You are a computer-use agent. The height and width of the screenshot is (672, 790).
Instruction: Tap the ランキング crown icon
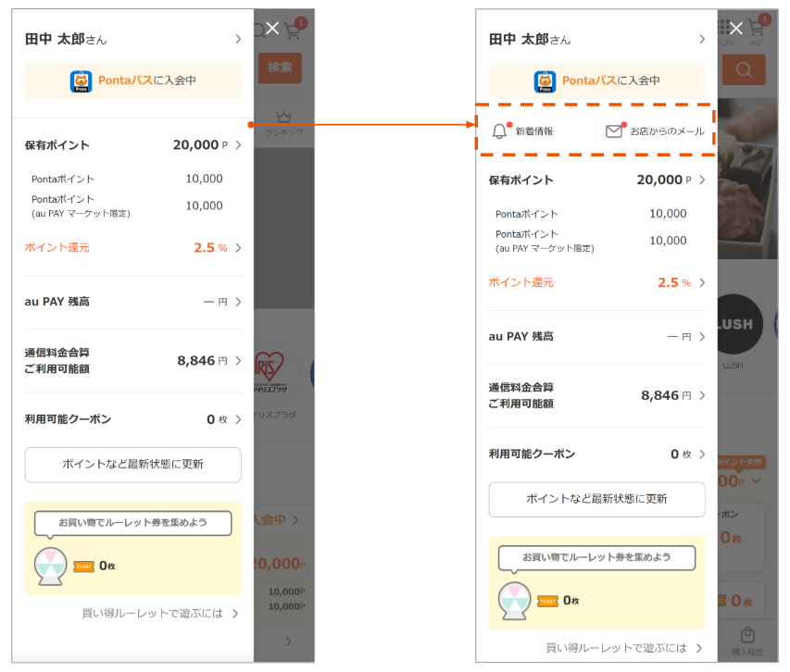click(284, 118)
